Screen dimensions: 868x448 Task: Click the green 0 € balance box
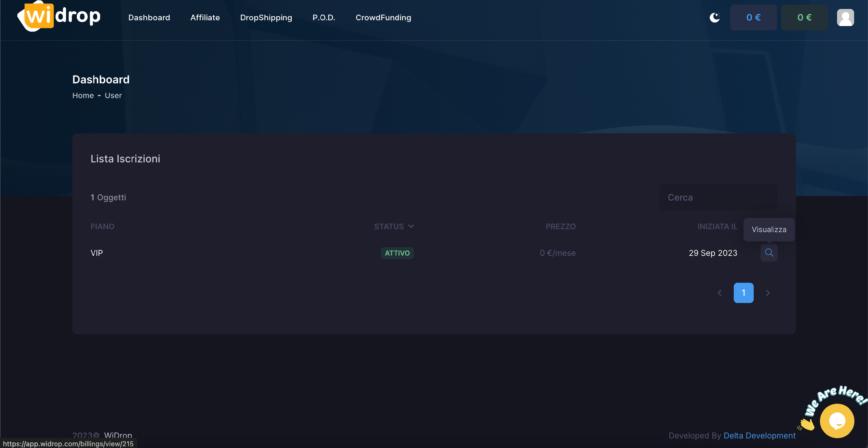(804, 18)
